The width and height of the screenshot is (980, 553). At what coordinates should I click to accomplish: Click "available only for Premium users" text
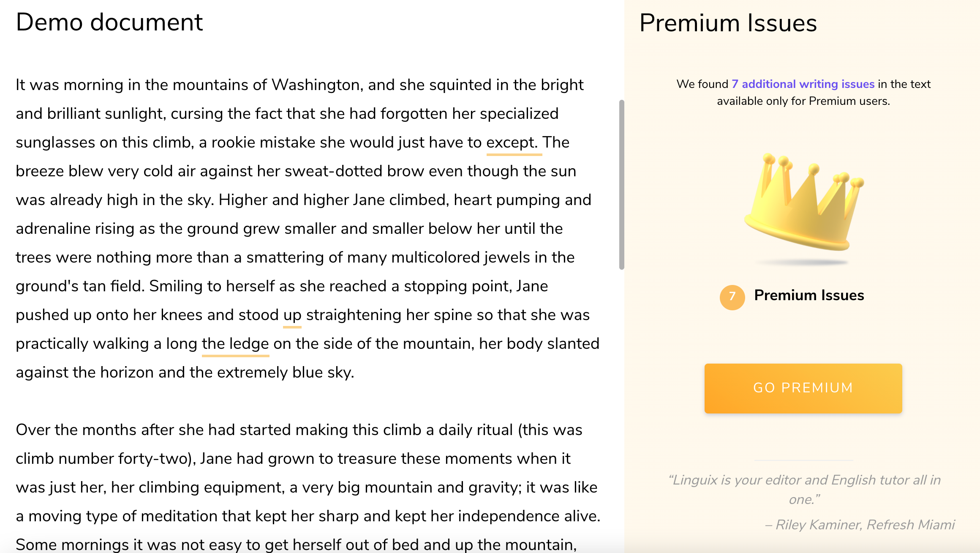tap(803, 101)
